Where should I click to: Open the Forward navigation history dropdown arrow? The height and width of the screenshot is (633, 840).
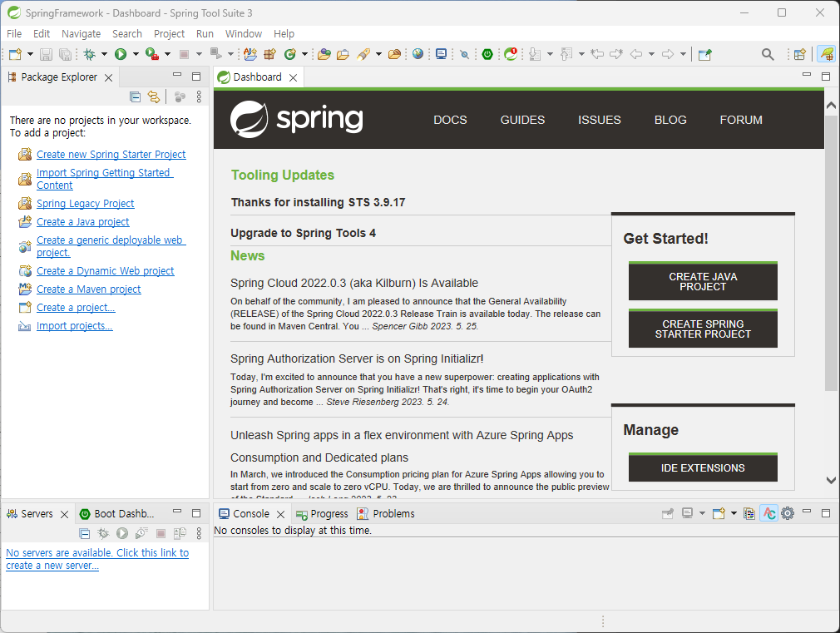tap(683, 54)
